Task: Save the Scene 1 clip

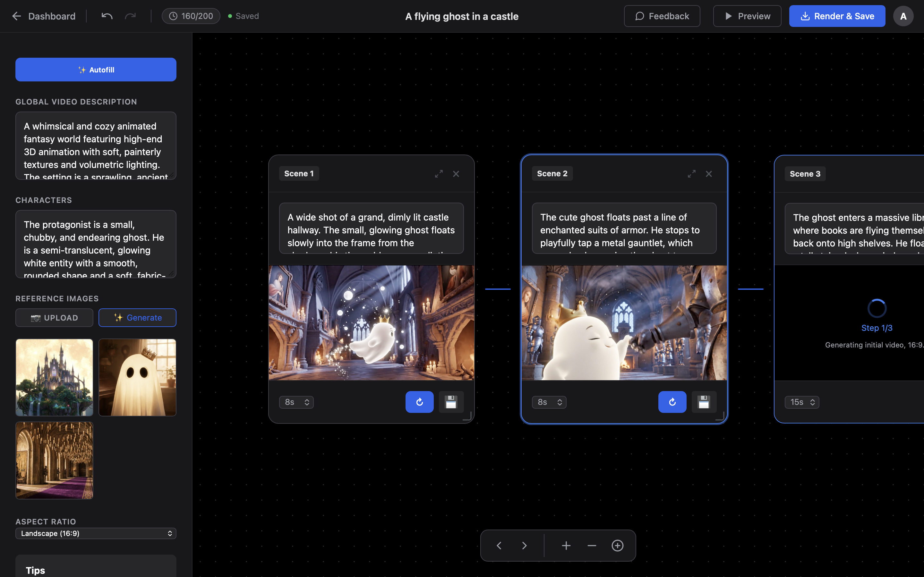Action: 450,402
